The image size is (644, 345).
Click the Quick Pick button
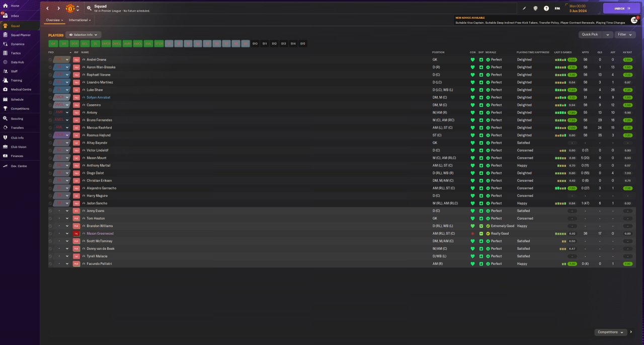(x=590, y=35)
